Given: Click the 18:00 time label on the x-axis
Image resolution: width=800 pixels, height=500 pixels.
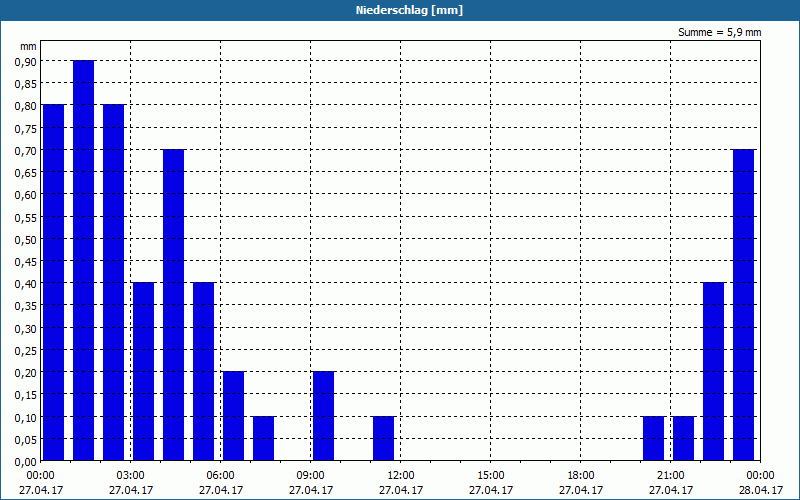Looking at the screenshot, I should [x=581, y=475].
